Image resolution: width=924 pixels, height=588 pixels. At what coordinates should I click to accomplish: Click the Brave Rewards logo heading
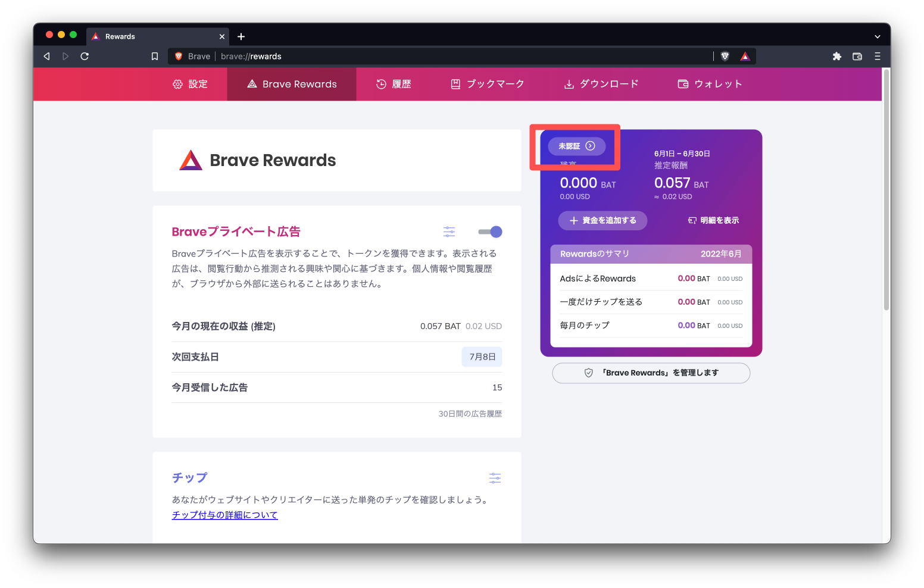pyautogui.click(x=258, y=160)
